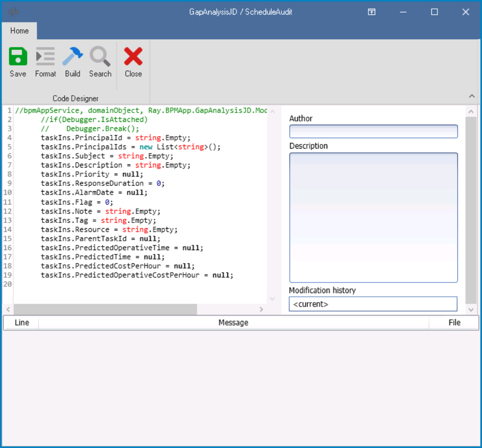The width and height of the screenshot is (482, 448).
Task: Open the ribbon collapse arrow above Code Designer
Action: [x=472, y=96]
